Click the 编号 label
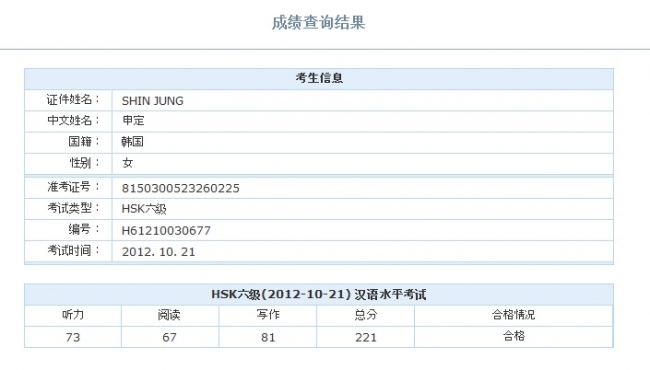The height and width of the screenshot is (370, 650). pos(84,229)
